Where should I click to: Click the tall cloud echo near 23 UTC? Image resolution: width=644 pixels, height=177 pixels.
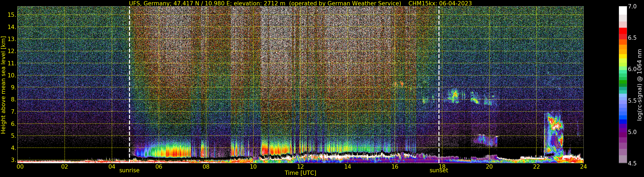click(x=554, y=135)
